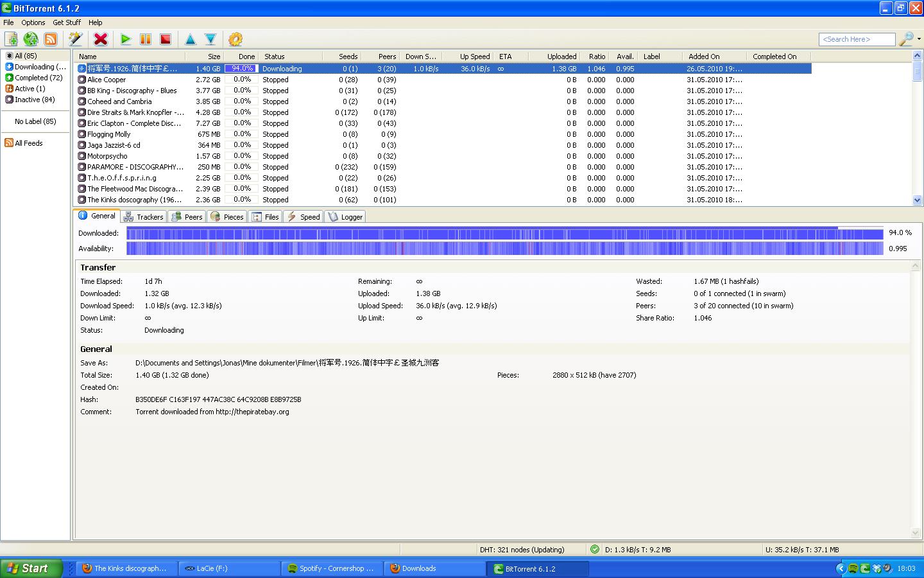Click the search magnifier icon
Screen dimensions: 924x578
pyautogui.click(x=905, y=39)
